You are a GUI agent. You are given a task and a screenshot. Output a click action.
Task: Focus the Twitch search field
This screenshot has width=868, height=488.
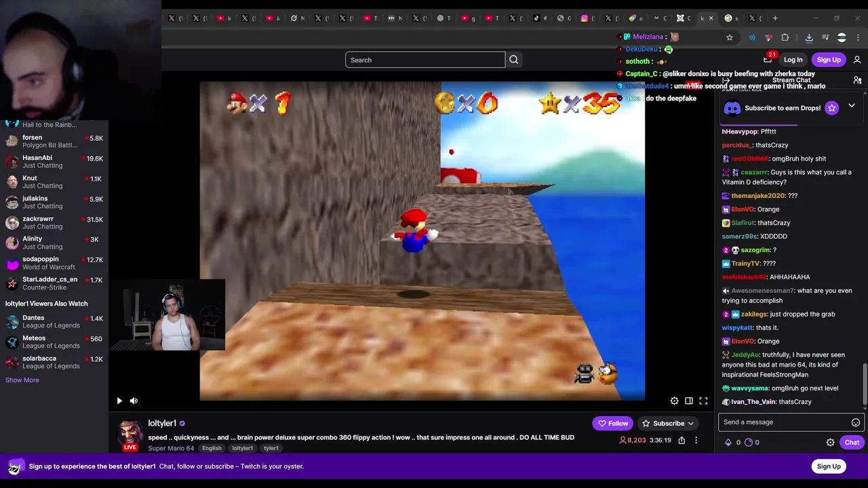[425, 60]
